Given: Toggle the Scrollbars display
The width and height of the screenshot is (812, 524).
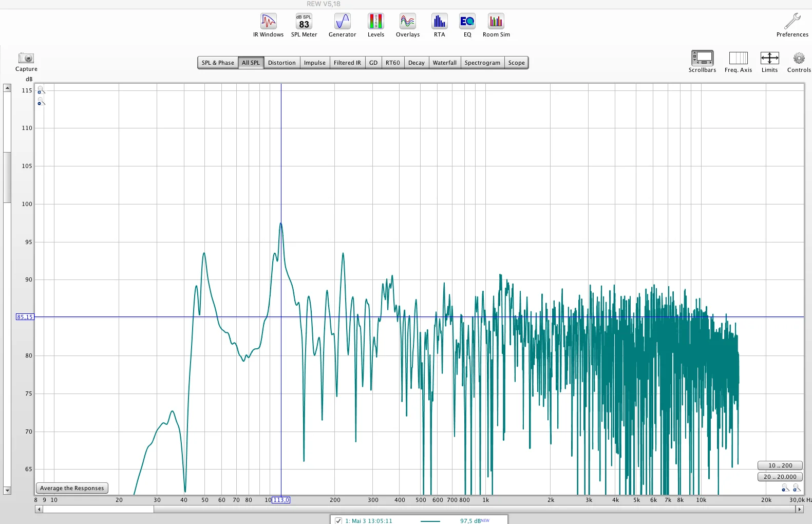Looking at the screenshot, I should pyautogui.click(x=702, y=62).
